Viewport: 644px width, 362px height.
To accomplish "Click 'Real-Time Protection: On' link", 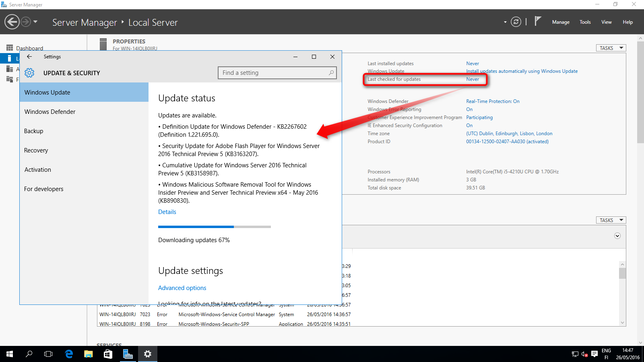I will 493,101.
